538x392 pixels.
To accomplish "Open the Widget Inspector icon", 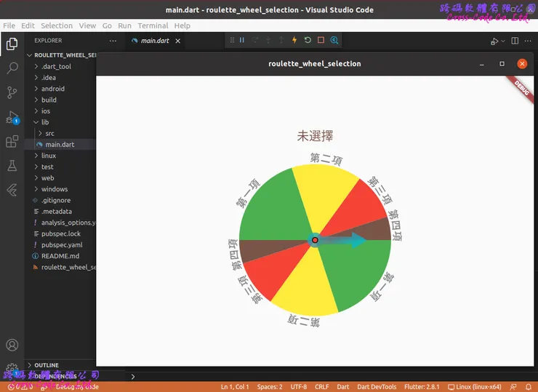I will (x=334, y=40).
